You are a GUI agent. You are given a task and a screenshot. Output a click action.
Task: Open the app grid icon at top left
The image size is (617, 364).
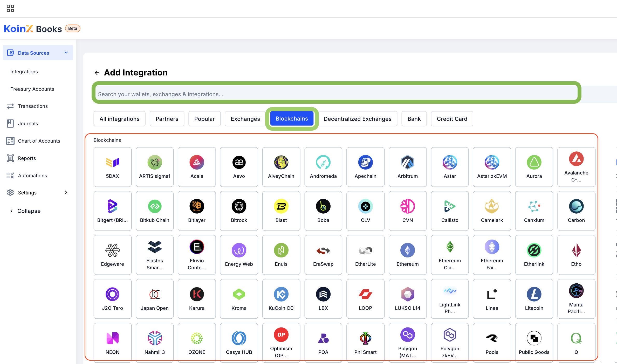click(10, 8)
